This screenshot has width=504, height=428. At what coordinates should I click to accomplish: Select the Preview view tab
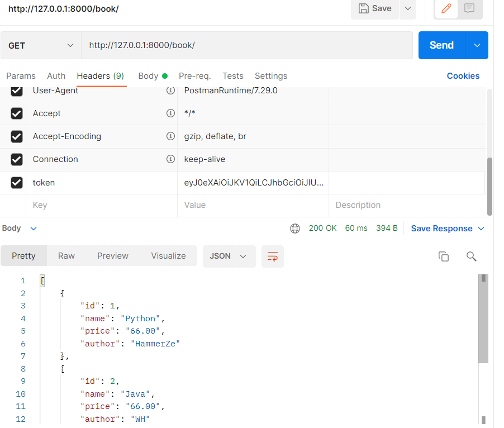113,256
